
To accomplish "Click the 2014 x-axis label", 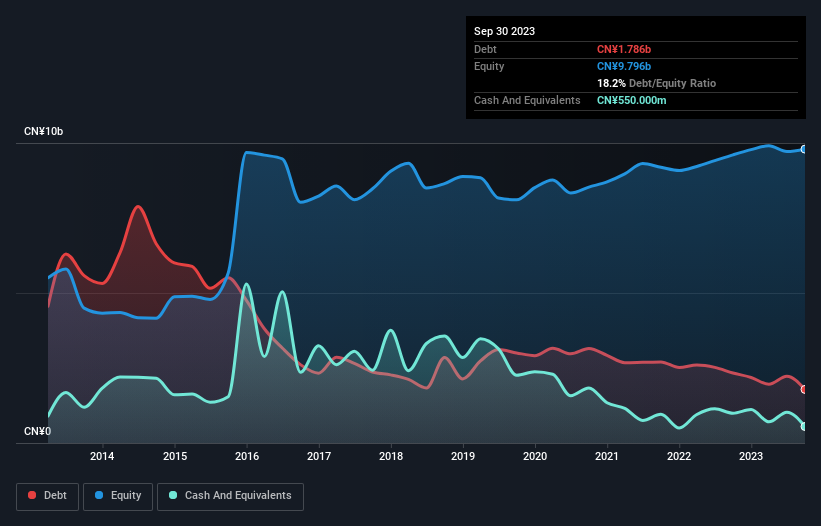I will (x=102, y=456).
